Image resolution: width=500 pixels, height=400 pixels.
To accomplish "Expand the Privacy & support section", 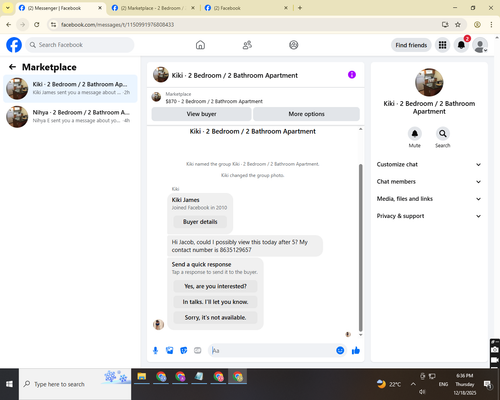I will (x=429, y=216).
